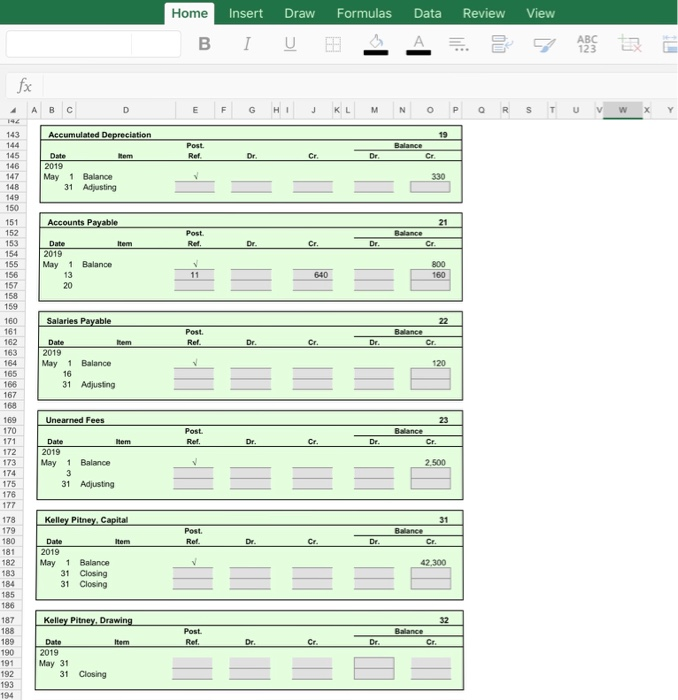Select column D header
The height and width of the screenshot is (700, 678).
click(126, 110)
